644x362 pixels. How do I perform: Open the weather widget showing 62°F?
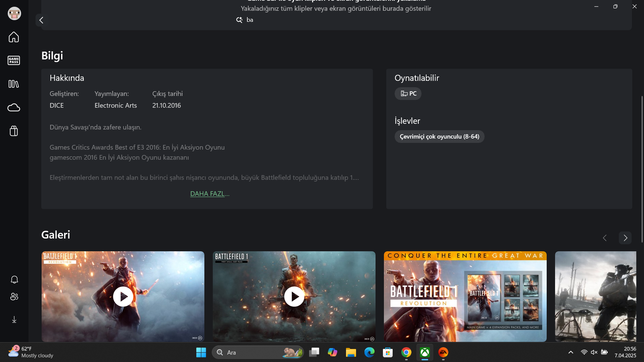(31, 352)
